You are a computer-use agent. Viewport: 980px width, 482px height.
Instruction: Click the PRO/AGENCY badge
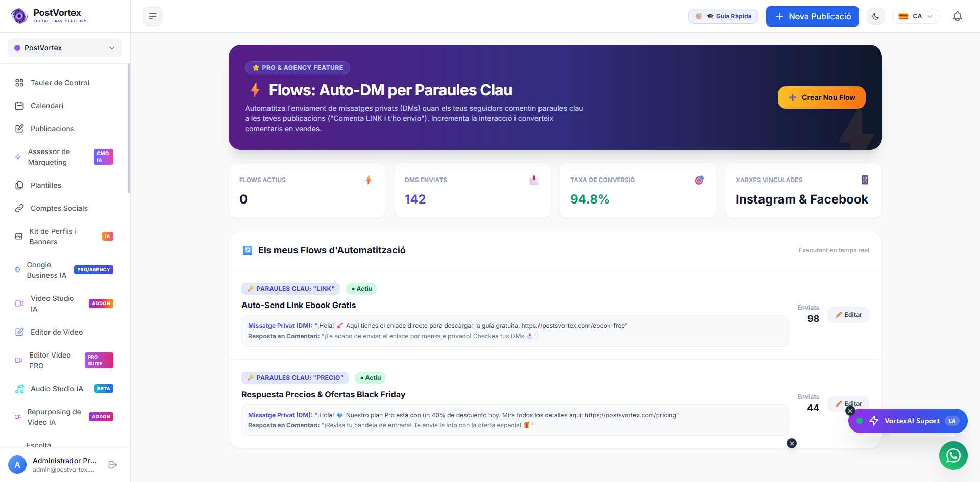coord(93,270)
